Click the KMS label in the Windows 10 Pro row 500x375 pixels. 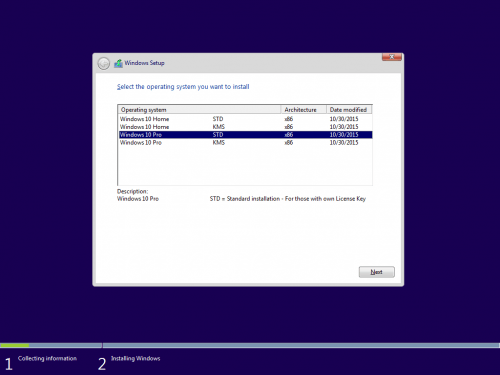coord(219,143)
